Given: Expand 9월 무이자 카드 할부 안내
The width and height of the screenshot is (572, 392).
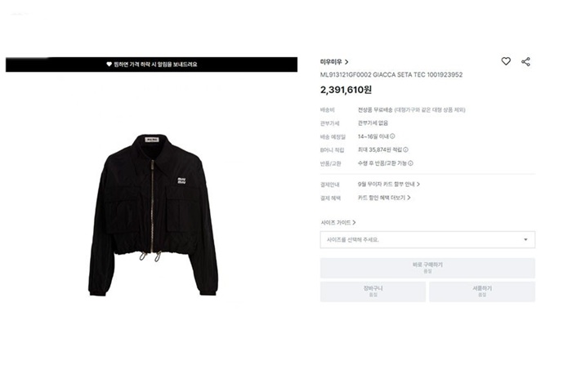Looking at the screenshot, I should tap(388, 184).
